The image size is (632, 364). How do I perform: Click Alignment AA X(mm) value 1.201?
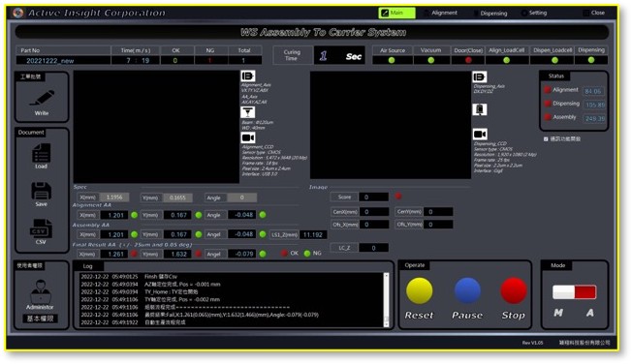click(113, 215)
